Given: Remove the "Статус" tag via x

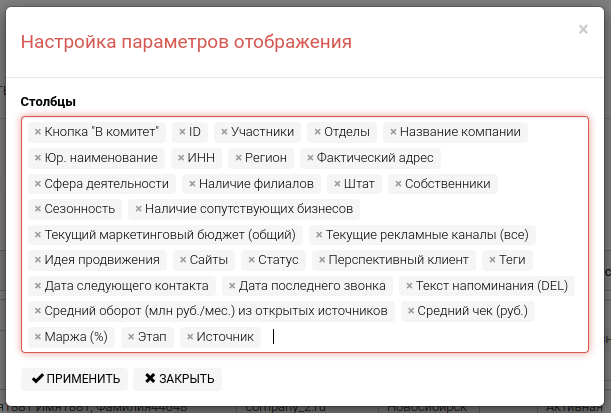Looking at the screenshot, I should (252, 260).
